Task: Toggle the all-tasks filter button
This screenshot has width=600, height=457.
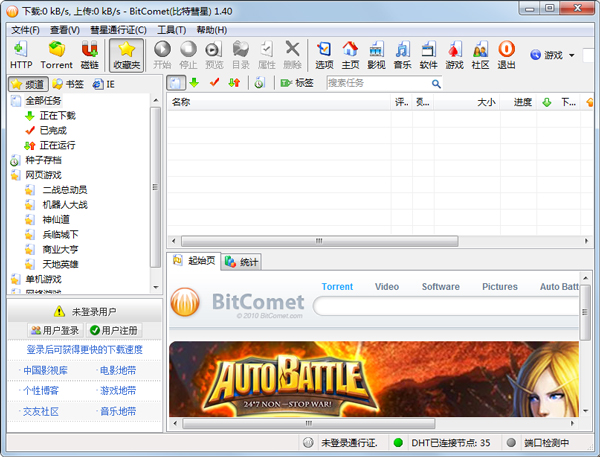Action: (176, 83)
